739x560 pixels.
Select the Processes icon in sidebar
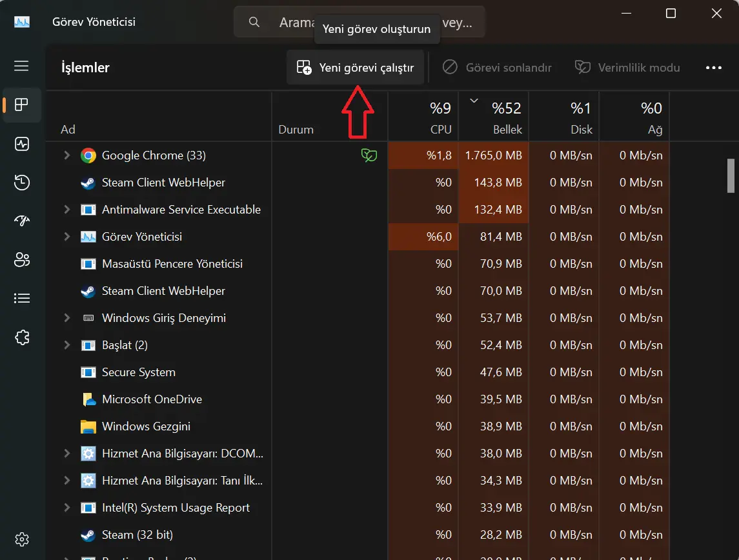click(x=22, y=105)
